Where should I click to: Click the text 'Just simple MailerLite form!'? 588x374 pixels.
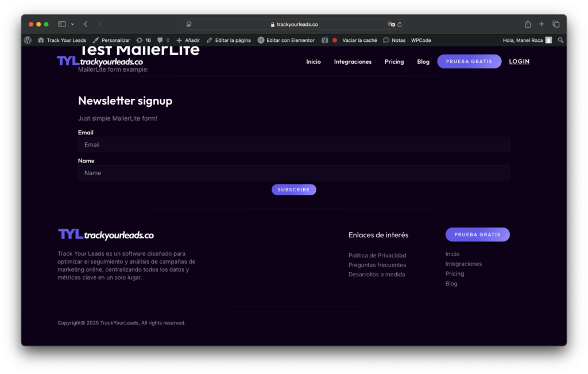click(118, 118)
